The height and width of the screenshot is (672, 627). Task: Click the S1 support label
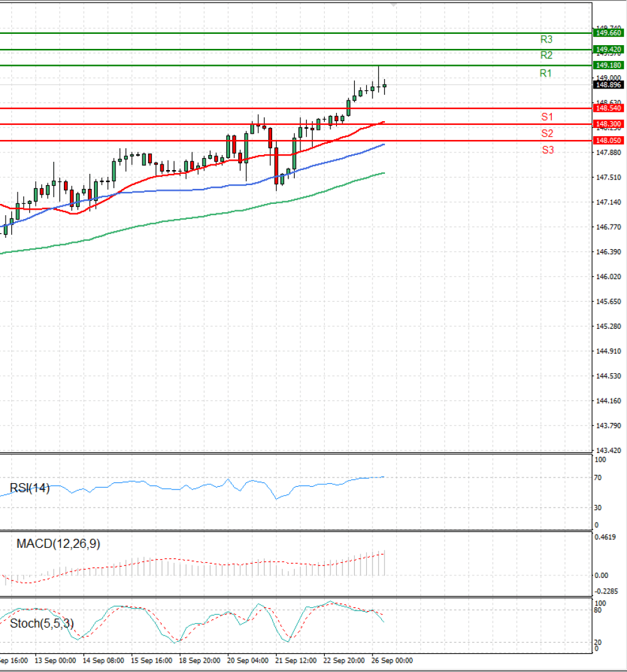click(547, 117)
